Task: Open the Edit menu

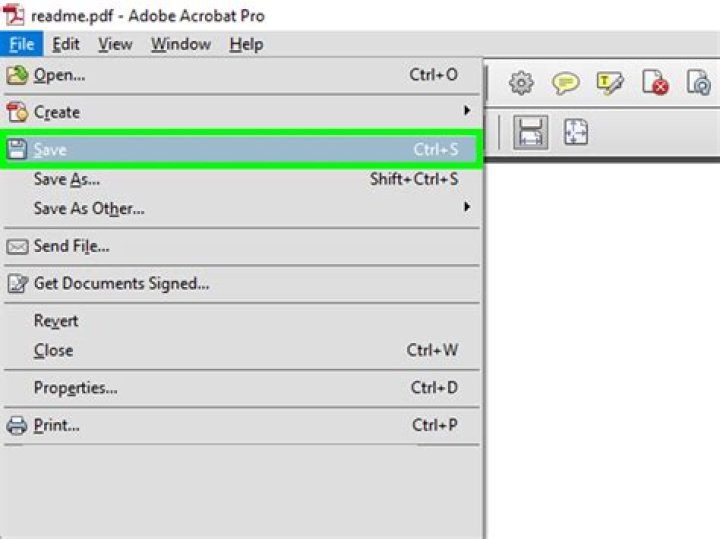Action: [66, 44]
